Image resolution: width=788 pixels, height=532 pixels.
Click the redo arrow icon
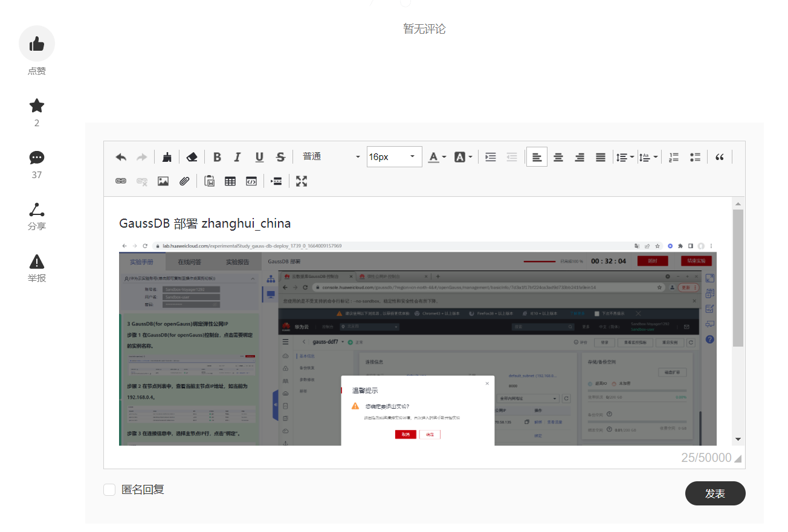click(x=141, y=157)
